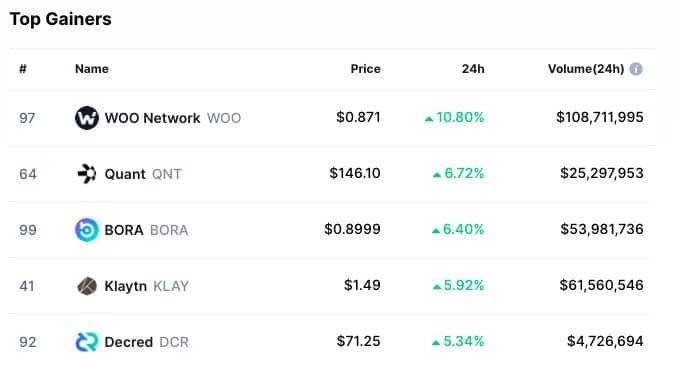This screenshot has width=673, height=367.
Task: Open the Decred DCR link
Action: (x=146, y=342)
